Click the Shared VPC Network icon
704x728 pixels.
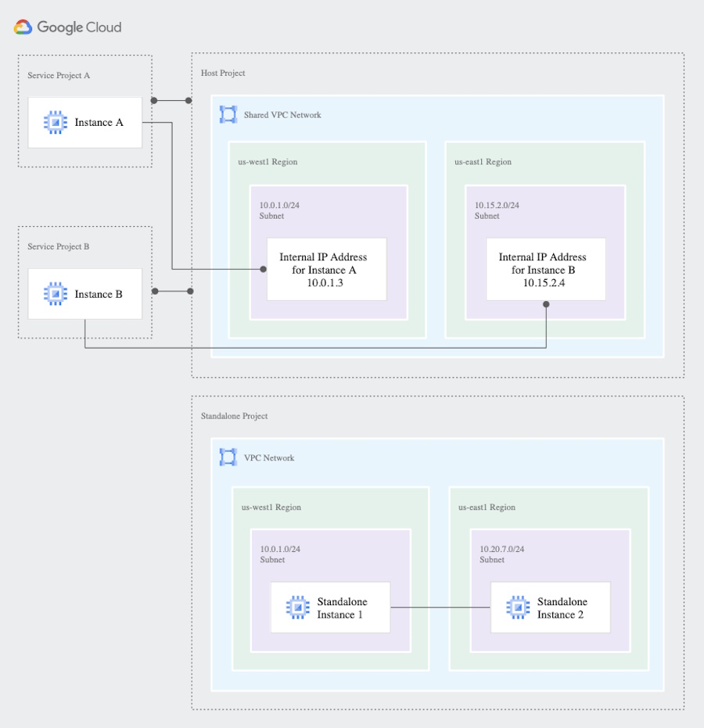pyautogui.click(x=228, y=115)
